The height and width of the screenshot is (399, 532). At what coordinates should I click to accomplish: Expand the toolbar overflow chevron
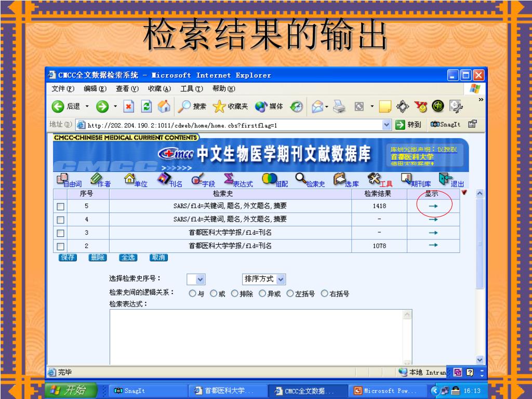(x=481, y=100)
